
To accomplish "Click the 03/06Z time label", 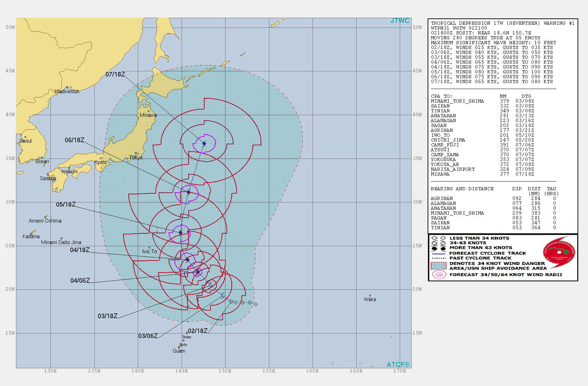I will tap(148, 336).
